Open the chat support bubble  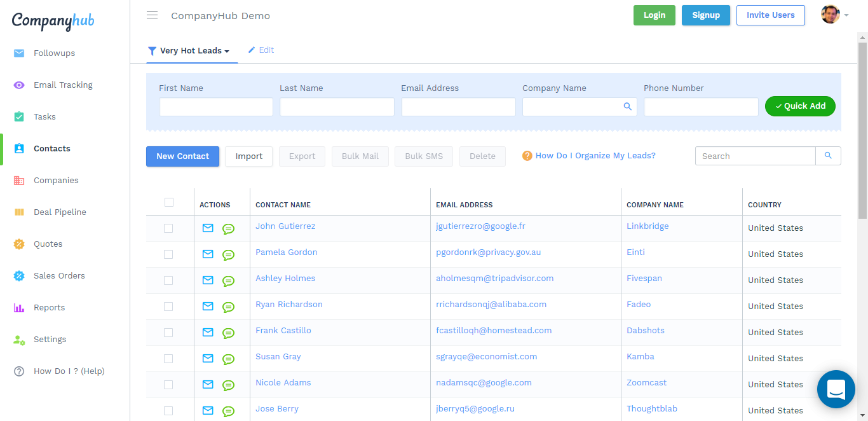click(836, 389)
